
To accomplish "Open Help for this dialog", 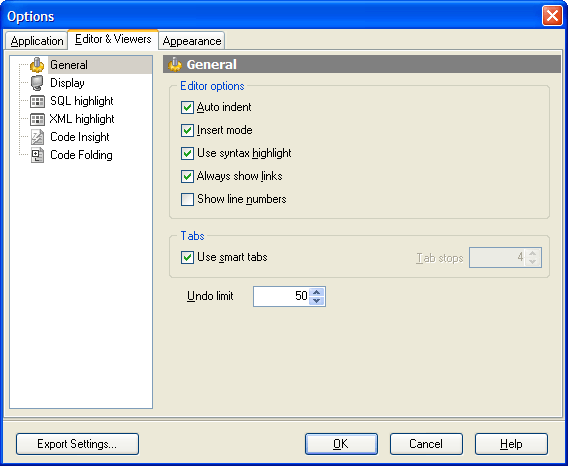I will click(511, 444).
